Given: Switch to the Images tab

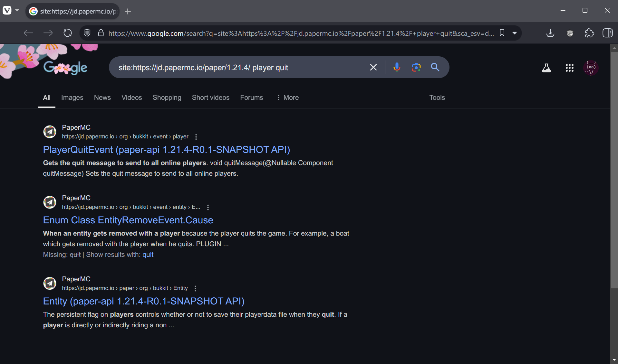Looking at the screenshot, I should tap(72, 98).
